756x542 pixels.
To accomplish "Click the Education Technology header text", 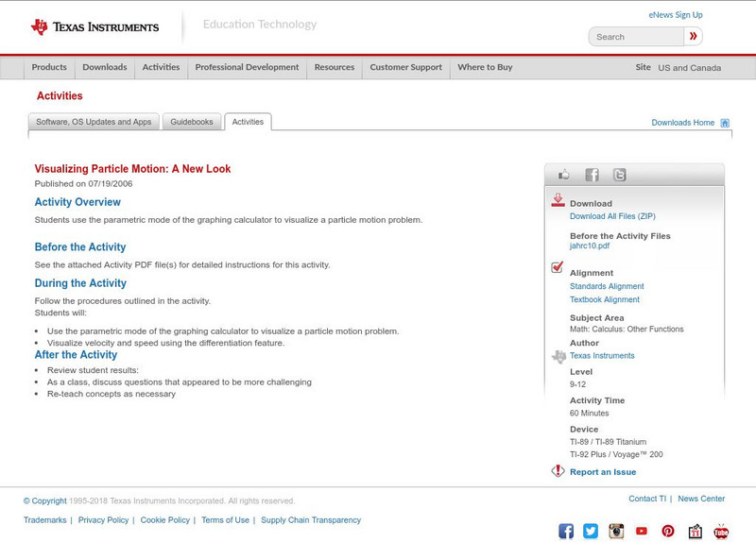I will pos(260,25).
